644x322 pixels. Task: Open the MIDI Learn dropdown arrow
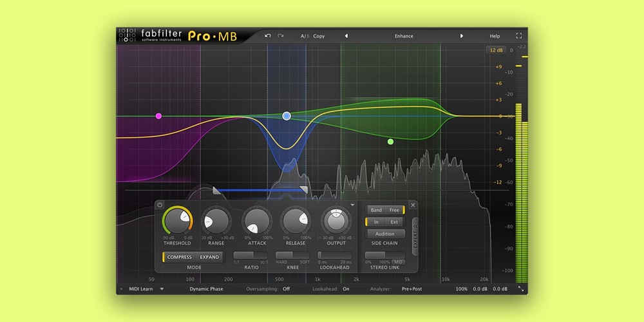tap(162, 289)
